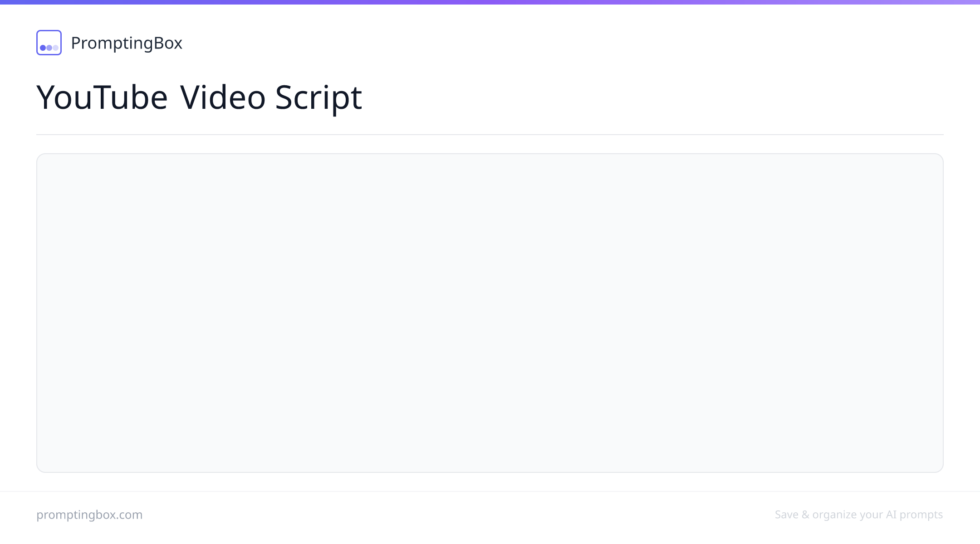Click the footer separator line above promptingbox.com
Screen dimensions: 980x544
point(490,491)
